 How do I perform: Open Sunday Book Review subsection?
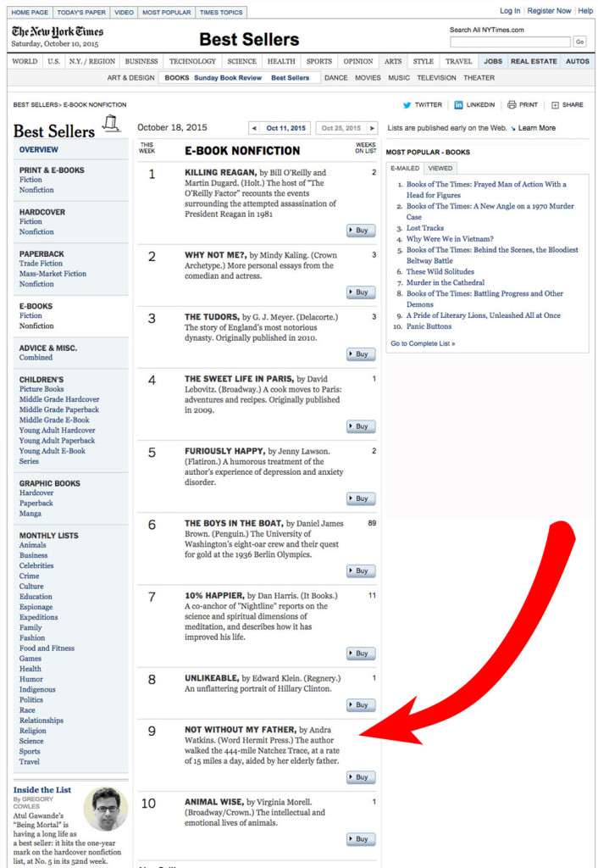pyautogui.click(x=228, y=78)
